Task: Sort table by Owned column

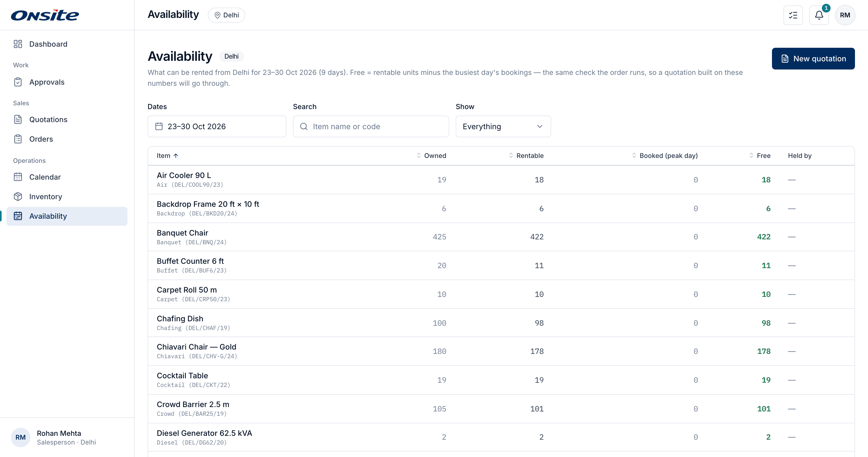Action: [x=431, y=156]
